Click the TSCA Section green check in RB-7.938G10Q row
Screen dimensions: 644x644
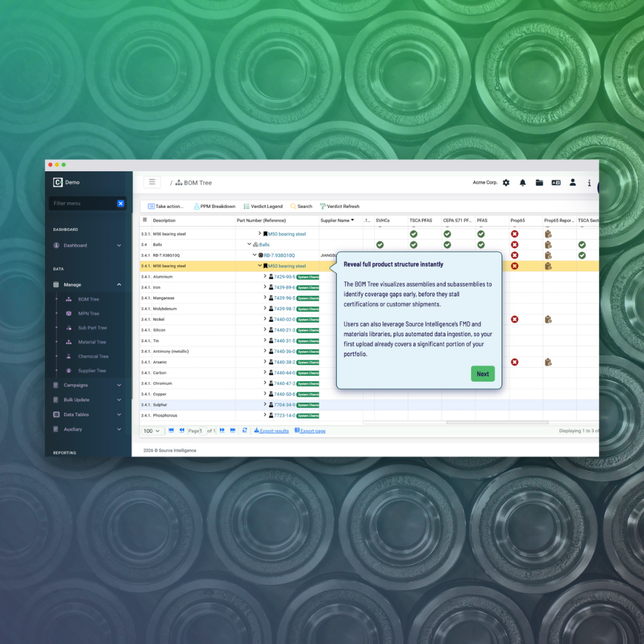coord(582,256)
